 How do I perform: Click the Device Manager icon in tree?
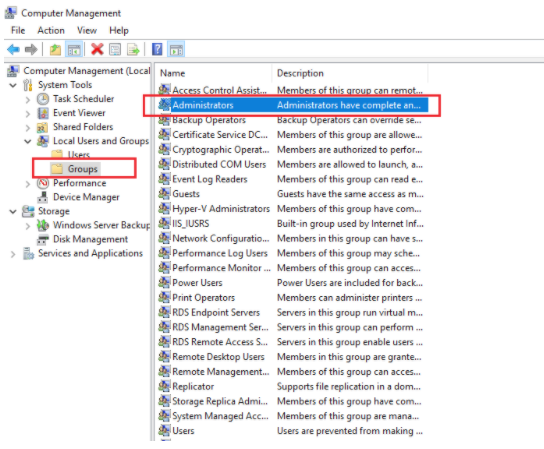(43, 197)
